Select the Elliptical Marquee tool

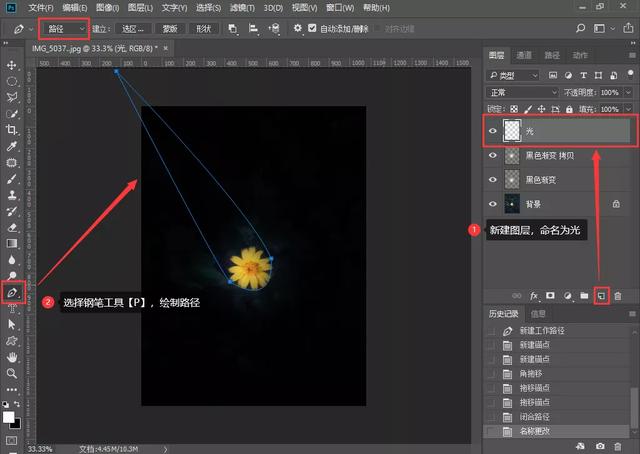(11, 81)
